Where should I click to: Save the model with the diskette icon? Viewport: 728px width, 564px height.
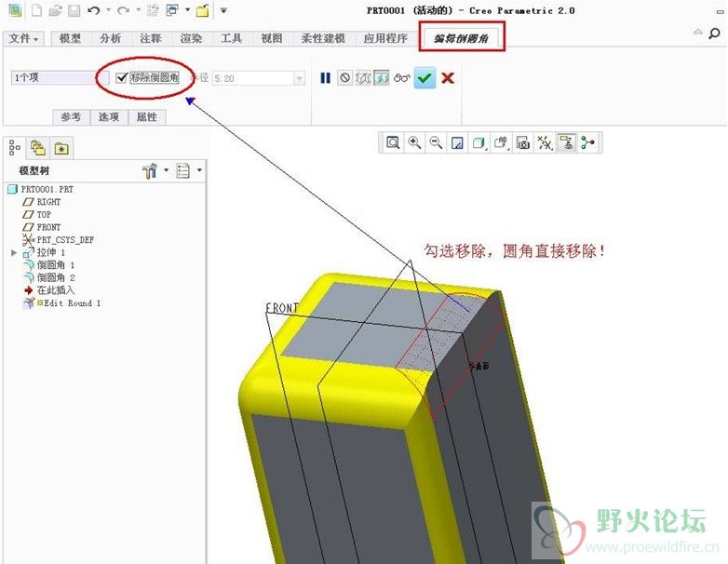pyautogui.click(x=74, y=10)
